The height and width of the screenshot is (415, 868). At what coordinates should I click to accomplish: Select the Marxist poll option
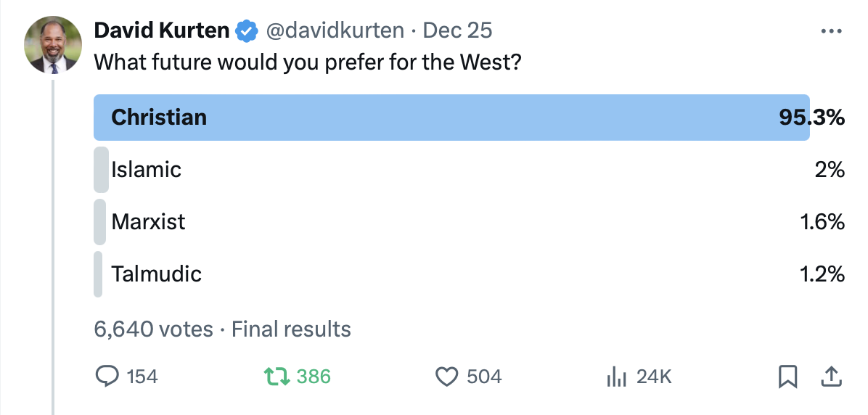(x=470, y=222)
